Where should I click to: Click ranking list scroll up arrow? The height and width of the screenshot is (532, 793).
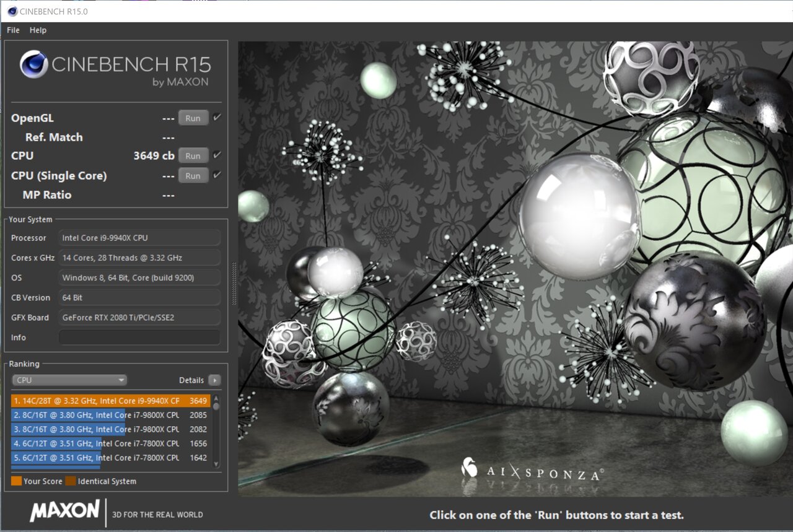pos(216,398)
